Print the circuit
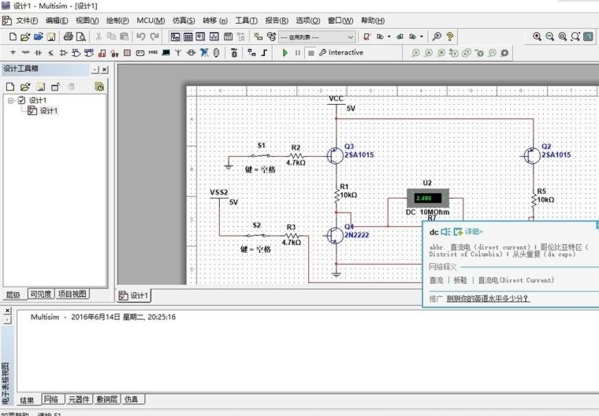Image resolution: width=599 pixels, height=416 pixels. [x=68, y=37]
